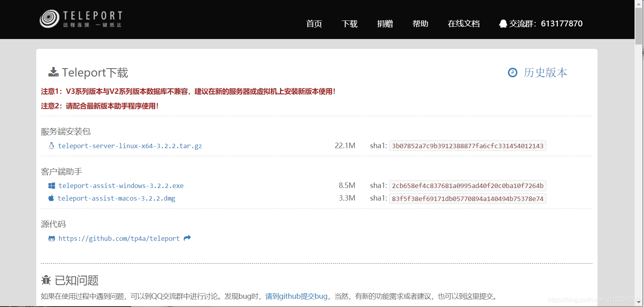Image resolution: width=644 pixels, height=307 pixels.
Task: Download teleport-assist-windows-3.2.2.exe
Action: click(x=121, y=186)
